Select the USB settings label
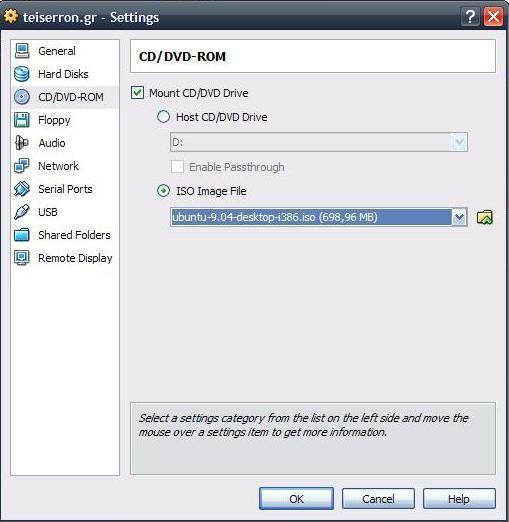The image size is (509, 522). (48, 212)
